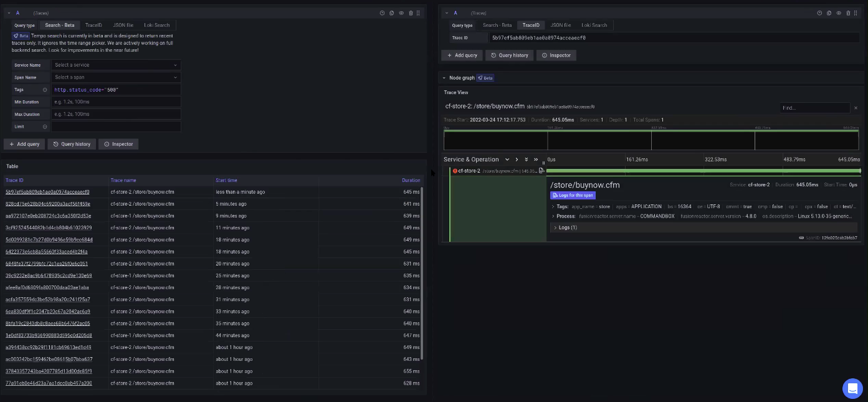Click the Beta badge beside Node graph

pyautogui.click(x=485, y=78)
